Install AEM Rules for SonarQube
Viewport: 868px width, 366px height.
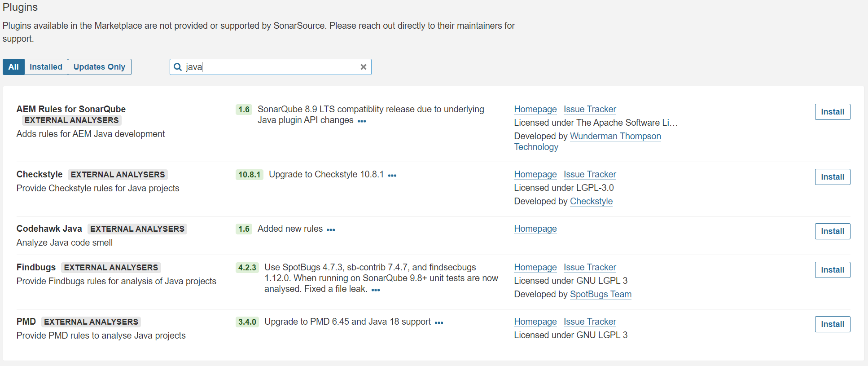[x=833, y=112]
